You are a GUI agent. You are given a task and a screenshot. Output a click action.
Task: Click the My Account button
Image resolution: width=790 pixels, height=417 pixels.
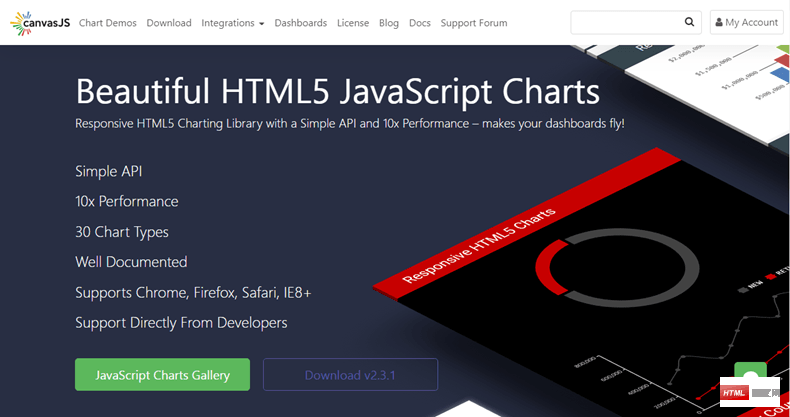coord(747,22)
